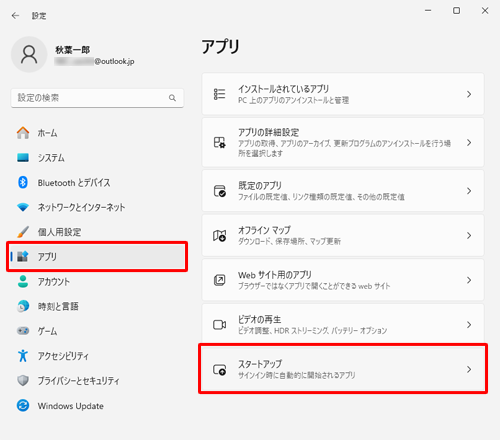Click オフライン マップ title text

tap(264, 230)
